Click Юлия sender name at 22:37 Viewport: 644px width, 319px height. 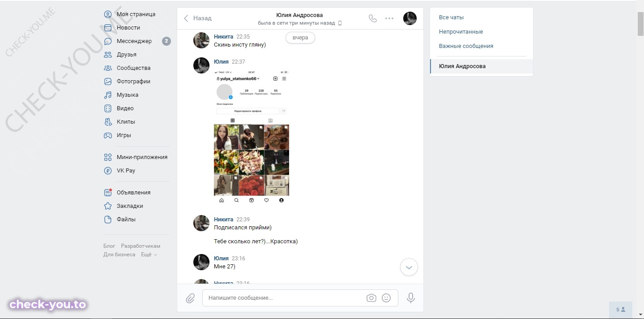(221, 62)
